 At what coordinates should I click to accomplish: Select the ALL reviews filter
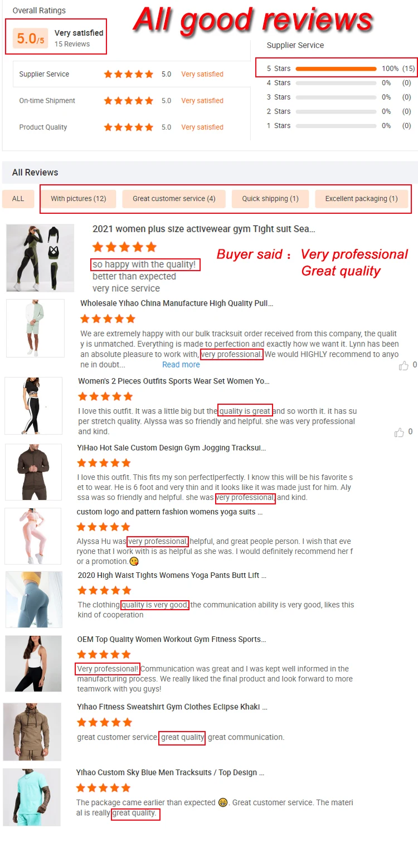[x=18, y=199]
